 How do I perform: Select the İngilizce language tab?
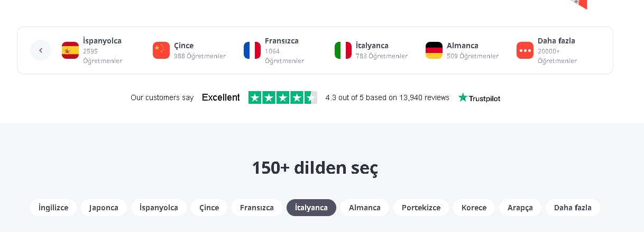pyautogui.click(x=53, y=208)
